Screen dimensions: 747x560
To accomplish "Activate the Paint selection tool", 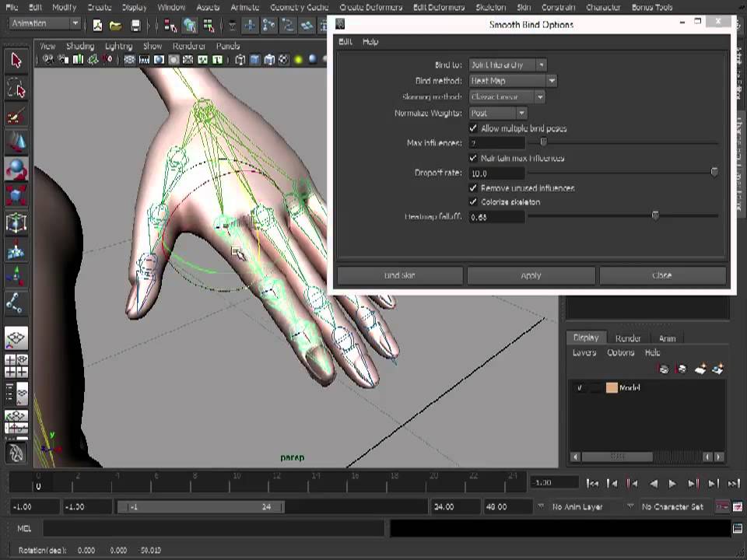I will click(x=16, y=116).
